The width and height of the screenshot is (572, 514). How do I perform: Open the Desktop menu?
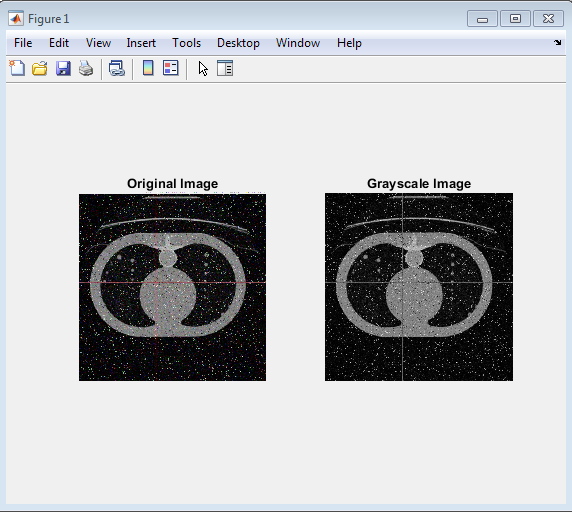238,43
